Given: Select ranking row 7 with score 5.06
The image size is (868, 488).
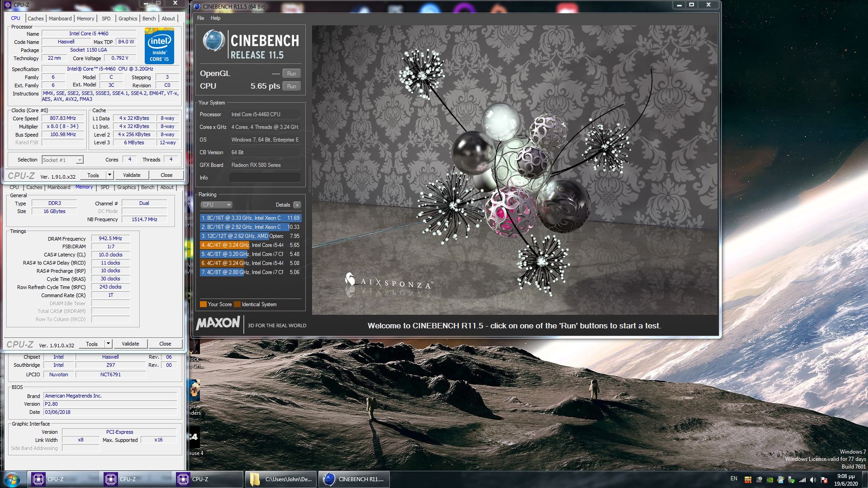Looking at the screenshot, I should (250, 272).
